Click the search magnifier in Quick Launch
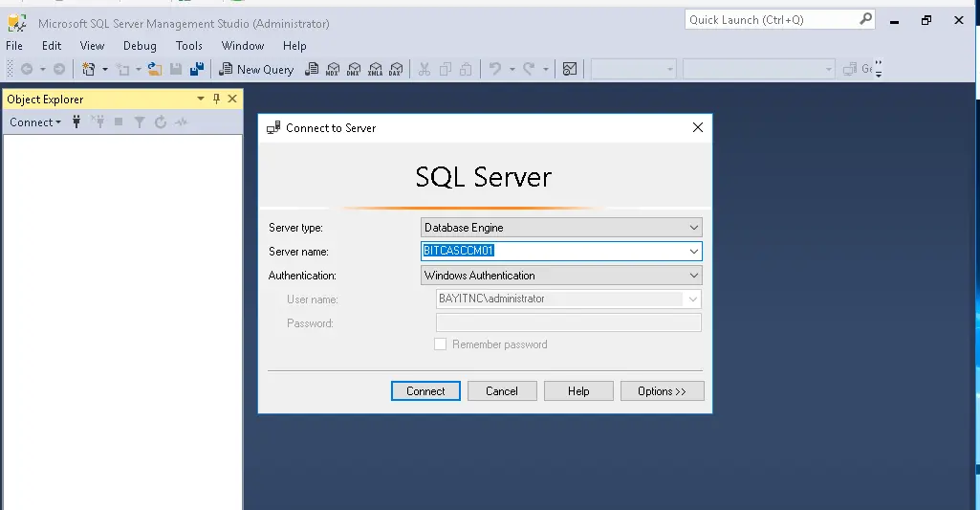 865,19
